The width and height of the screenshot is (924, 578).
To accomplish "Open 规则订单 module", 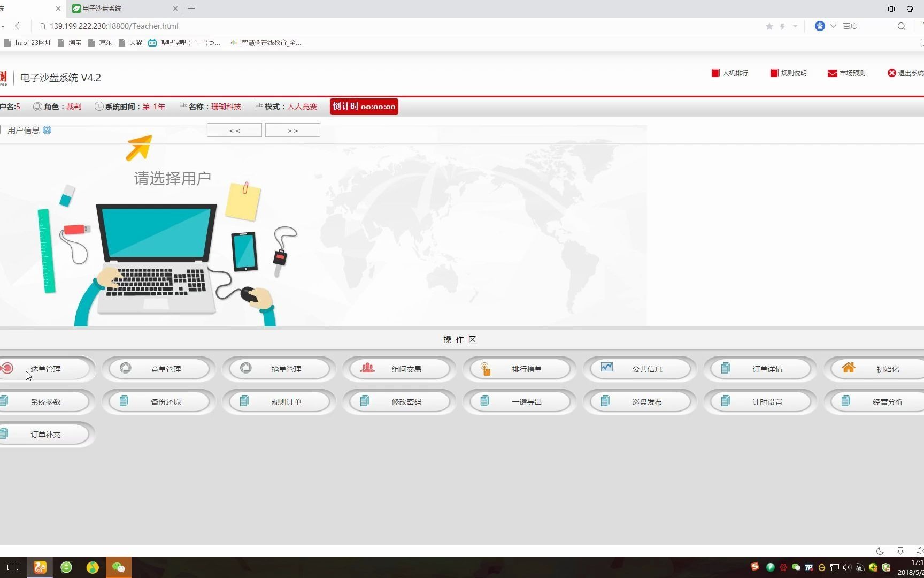I will tap(279, 402).
